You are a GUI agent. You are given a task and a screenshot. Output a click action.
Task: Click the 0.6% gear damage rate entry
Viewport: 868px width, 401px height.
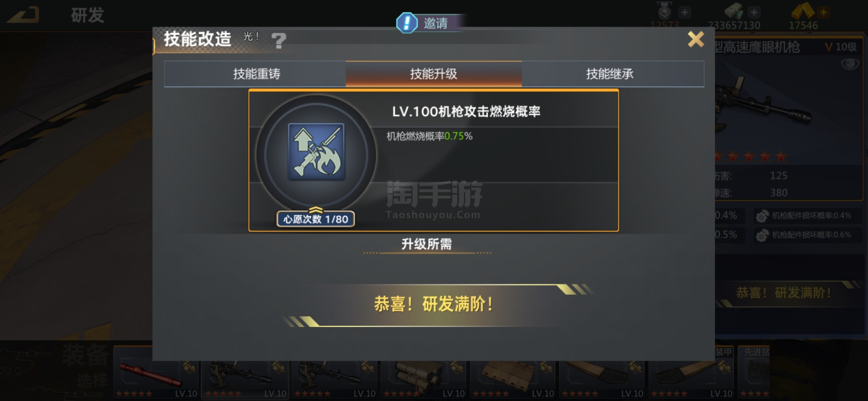[807, 235]
